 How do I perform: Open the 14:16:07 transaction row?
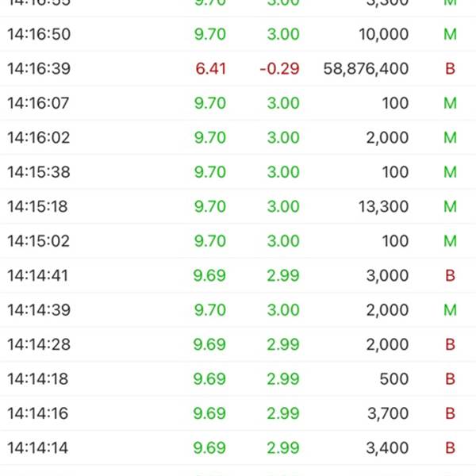(238, 103)
